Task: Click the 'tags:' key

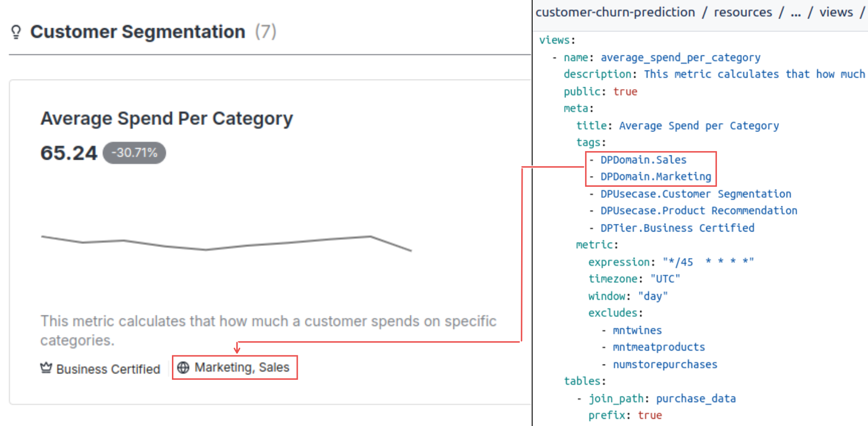Action: click(591, 142)
